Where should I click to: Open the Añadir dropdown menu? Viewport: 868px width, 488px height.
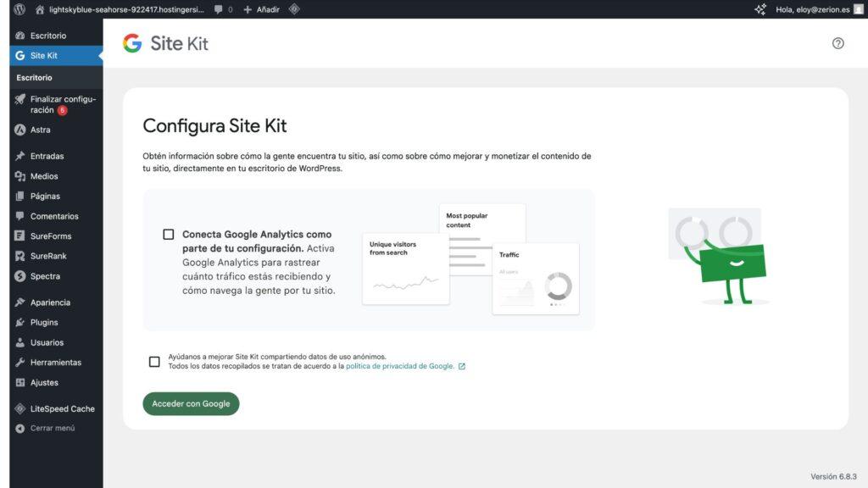coord(261,9)
